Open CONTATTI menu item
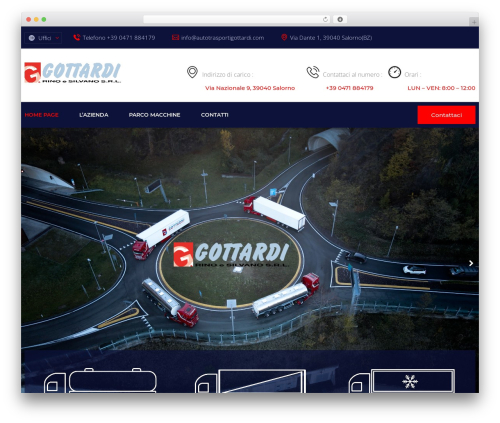Viewport: 500px width, 423px height. pos(214,115)
